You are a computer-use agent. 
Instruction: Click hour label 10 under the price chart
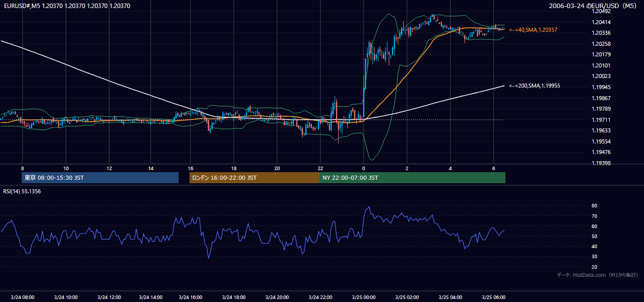pos(66,168)
